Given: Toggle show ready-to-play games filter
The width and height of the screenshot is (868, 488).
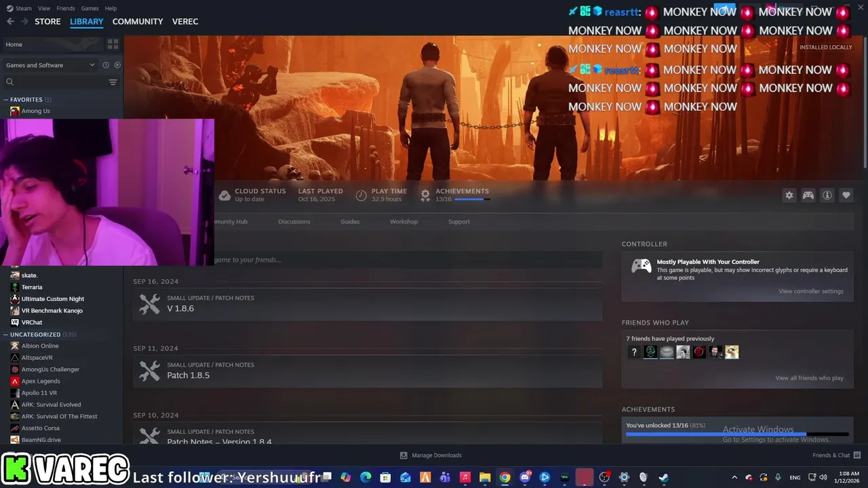Looking at the screenshot, I should point(117,65).
